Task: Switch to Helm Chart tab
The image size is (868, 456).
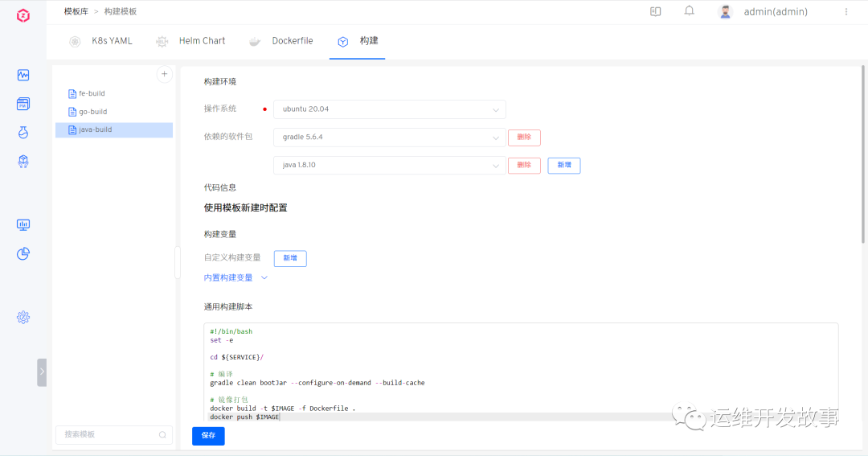Action: coord(190,41)
